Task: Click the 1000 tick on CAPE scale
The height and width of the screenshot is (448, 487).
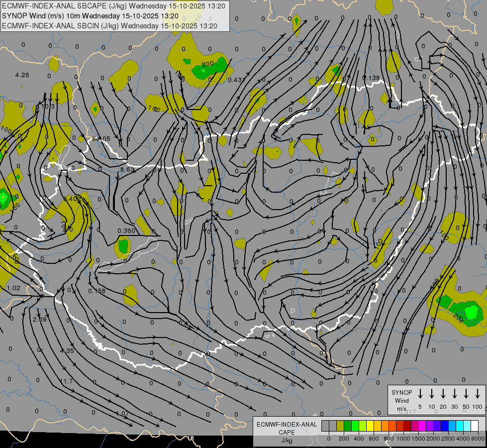Action: click(403, 439)
